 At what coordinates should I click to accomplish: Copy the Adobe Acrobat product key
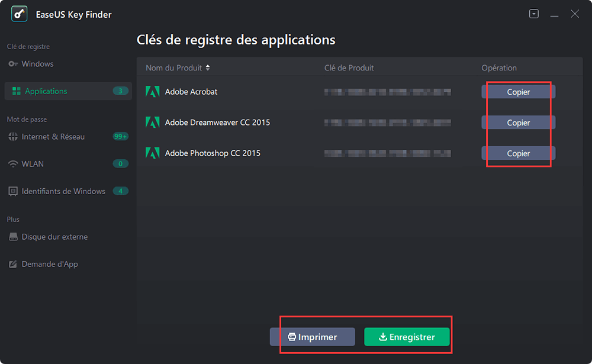[519, 92]
